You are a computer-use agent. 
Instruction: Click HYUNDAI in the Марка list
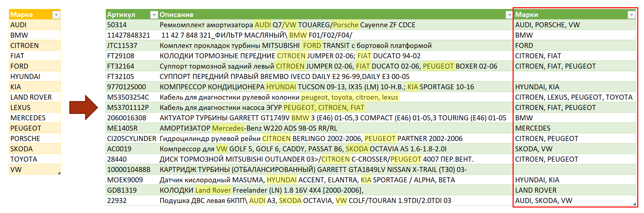(x=35, y=77)
